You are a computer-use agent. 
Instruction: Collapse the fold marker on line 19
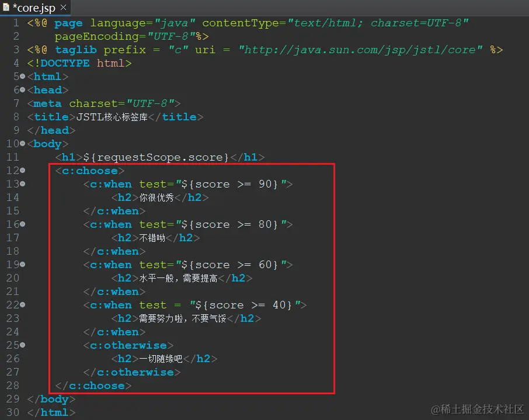tap(22, 265)
